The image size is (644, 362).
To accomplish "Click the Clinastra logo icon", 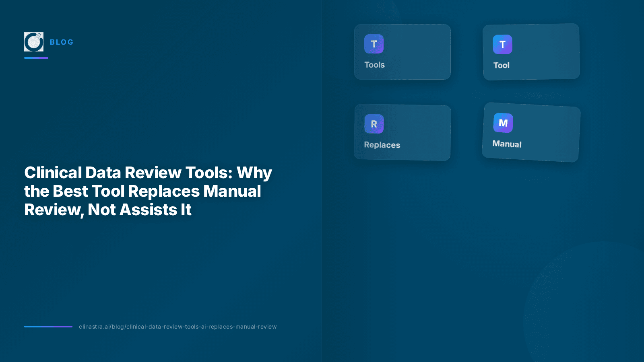I will click(34, 42).
